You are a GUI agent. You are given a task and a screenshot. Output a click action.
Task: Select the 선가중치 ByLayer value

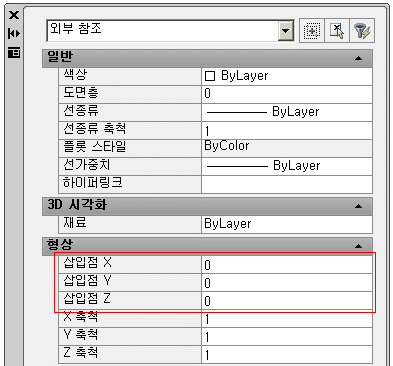tap(287, 166)
